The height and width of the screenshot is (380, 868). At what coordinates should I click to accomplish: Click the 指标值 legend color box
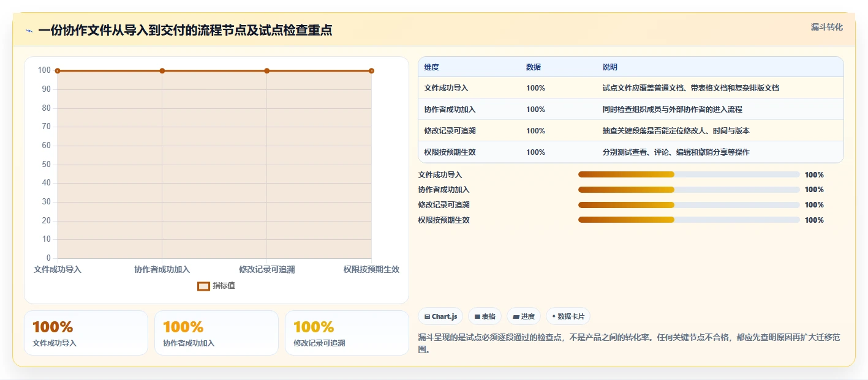[203, 286]
